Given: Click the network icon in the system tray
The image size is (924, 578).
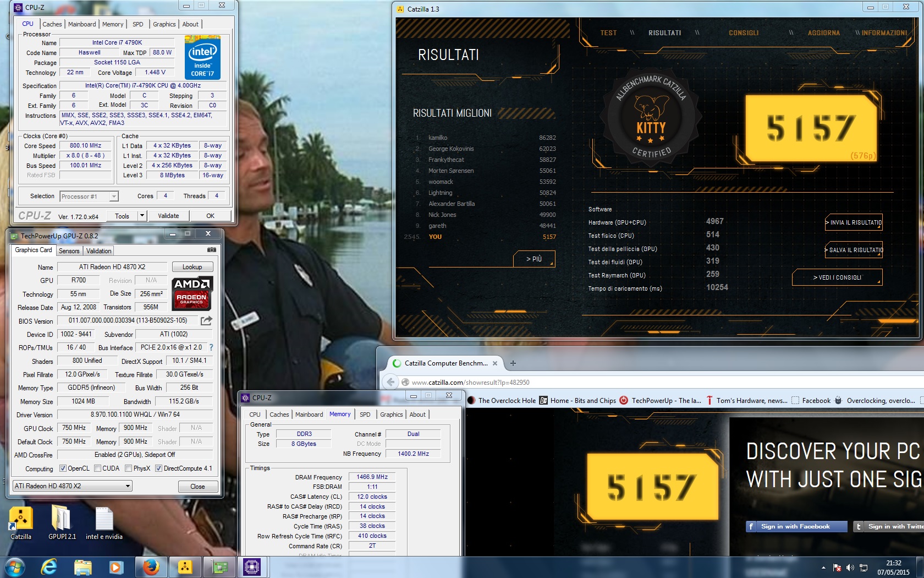Looking at the screenshot, I should 864,568.
